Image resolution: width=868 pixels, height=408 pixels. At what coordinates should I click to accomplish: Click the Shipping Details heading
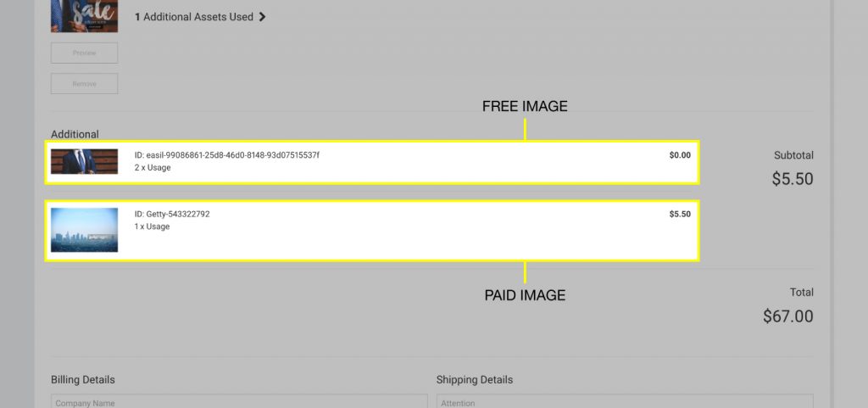click(x=475, y=379)
